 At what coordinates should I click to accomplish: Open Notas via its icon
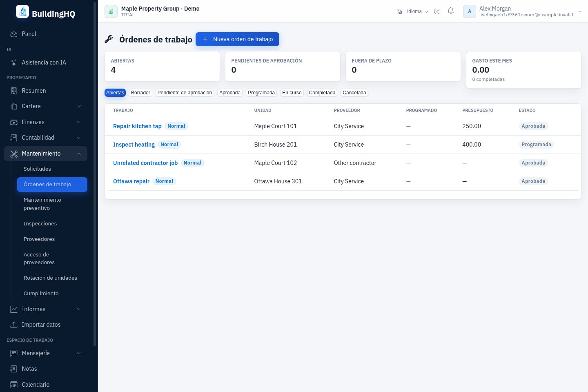click(x=14, y=369)
